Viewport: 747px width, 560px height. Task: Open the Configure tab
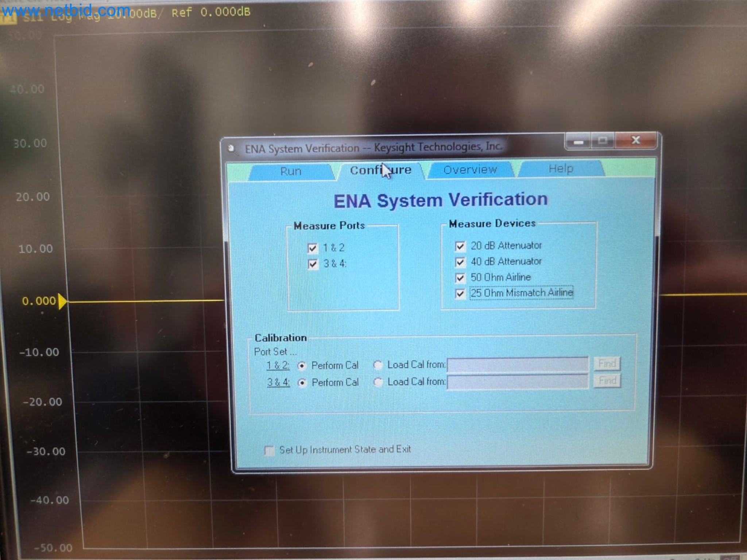380,170
